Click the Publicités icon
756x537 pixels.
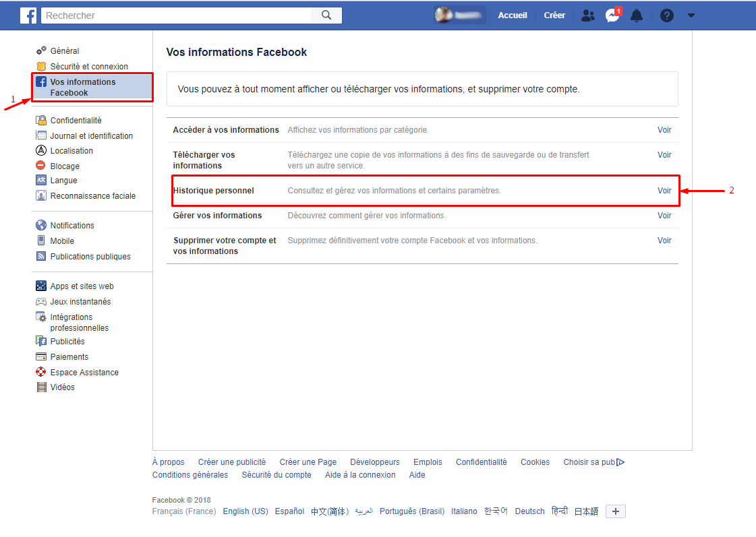point(41,341)
